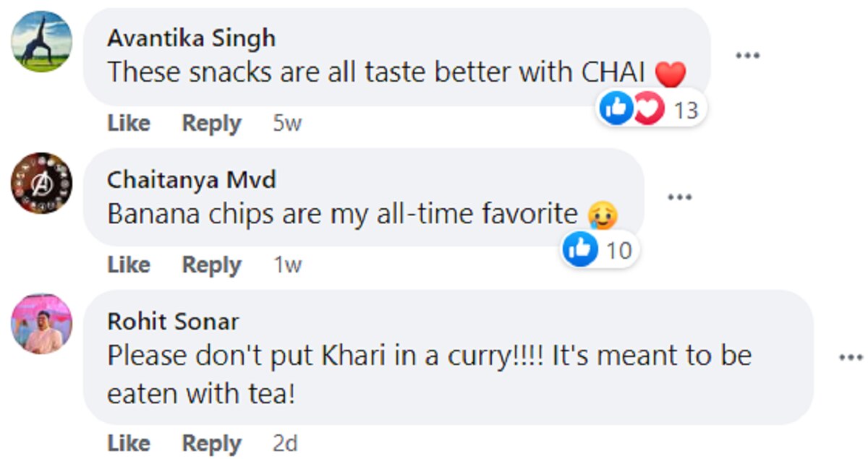This screenshot has width=868, height=459.
Task: Click the thumbs-up reaction icon on Chaitanya's comment
Action: pyautogui.click(x=580, y=250)
